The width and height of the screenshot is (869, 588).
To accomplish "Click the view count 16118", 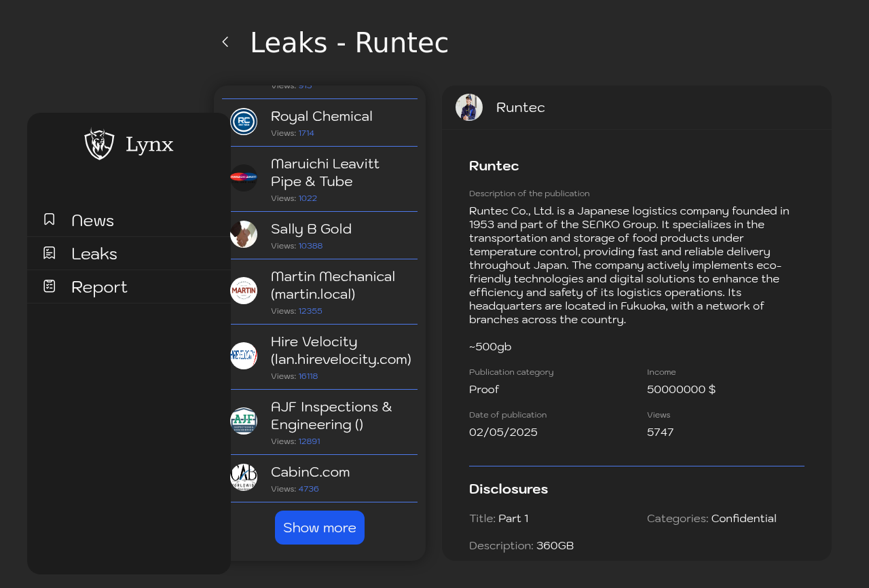I will [x=308, y=376].
